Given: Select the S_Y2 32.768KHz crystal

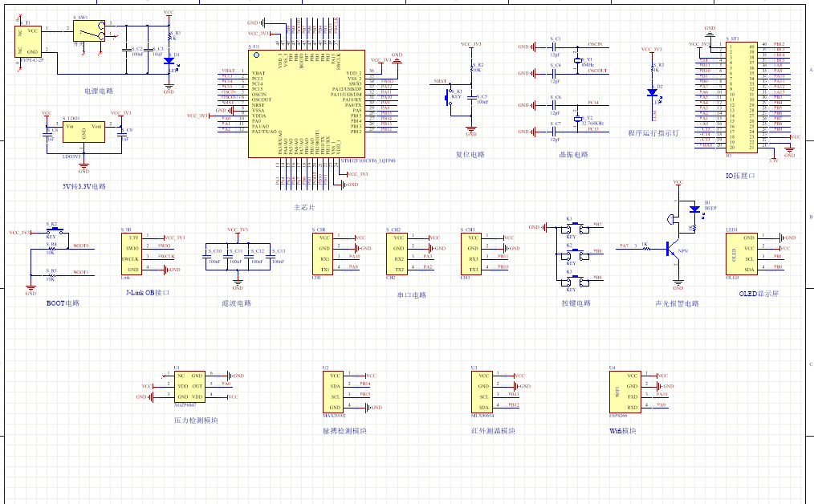Looking at the screenshot, I should coord(577,119).
